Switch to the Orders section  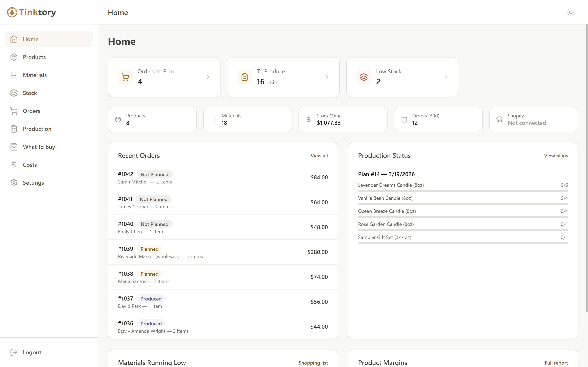click(x=32, y=111)
